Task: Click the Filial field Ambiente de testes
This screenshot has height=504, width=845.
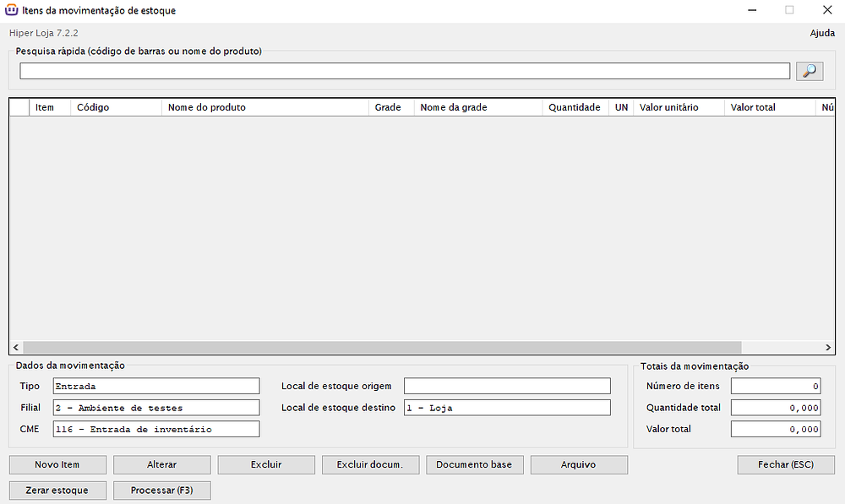Action: pos(156,408)
